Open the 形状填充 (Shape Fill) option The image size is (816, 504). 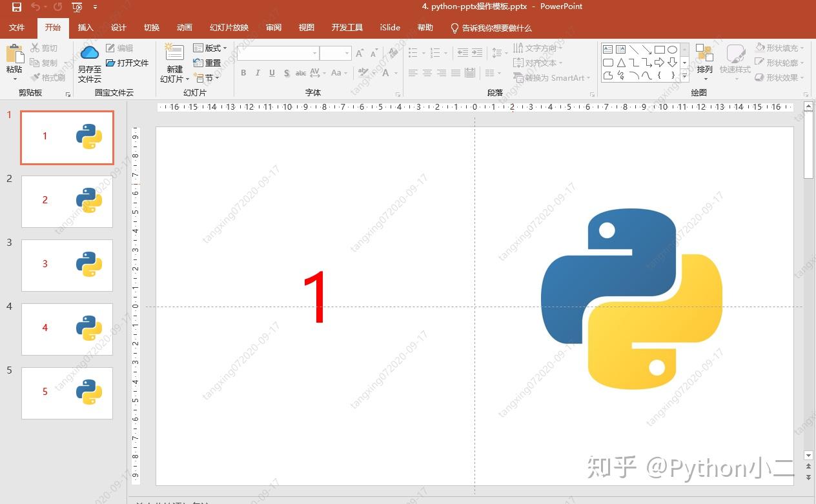click(x=780, y=47)
